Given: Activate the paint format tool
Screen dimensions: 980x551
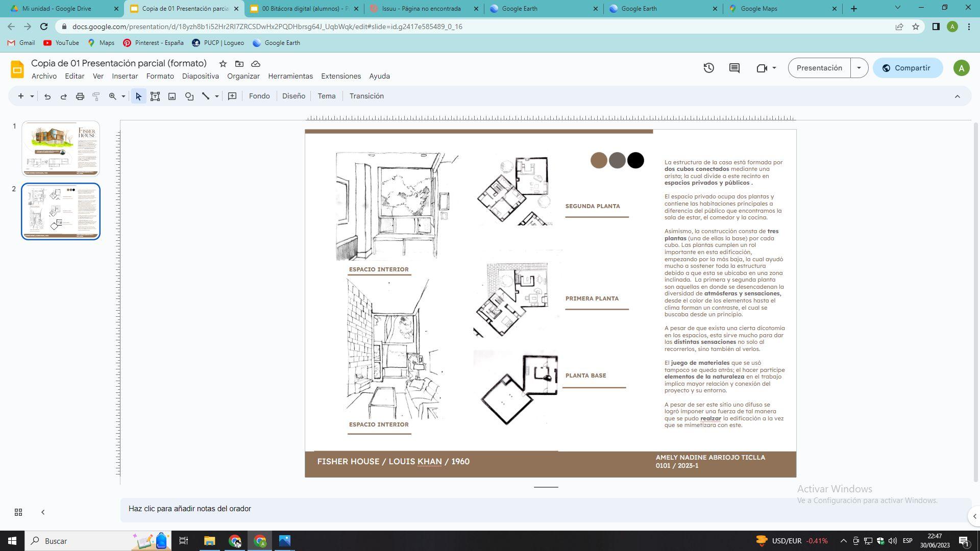Looking at the screenshot, I should (96, 96).
